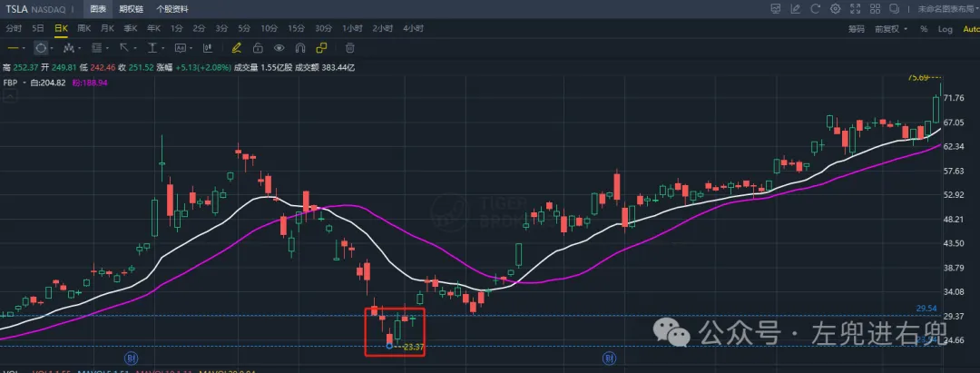Switch to the 个股资料 tab

pos(172,9)
